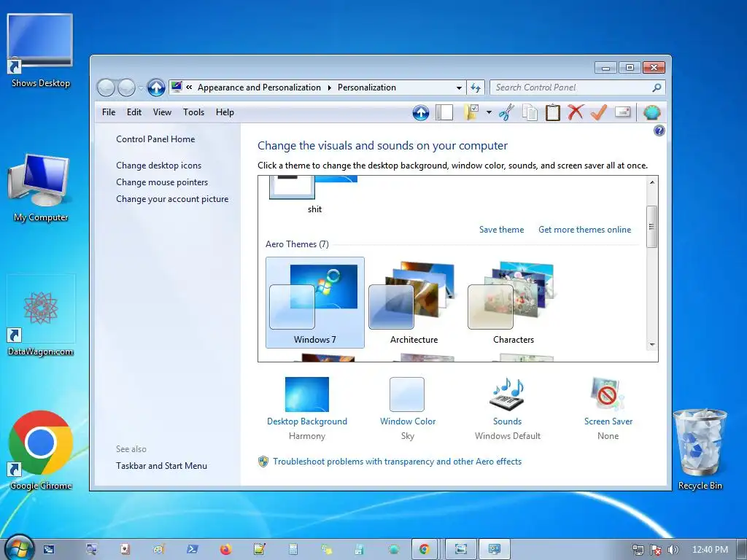The height and width of the screenshot is (560, 747).
Task: Open Change mouse pointers link
Action: point(162,182)
